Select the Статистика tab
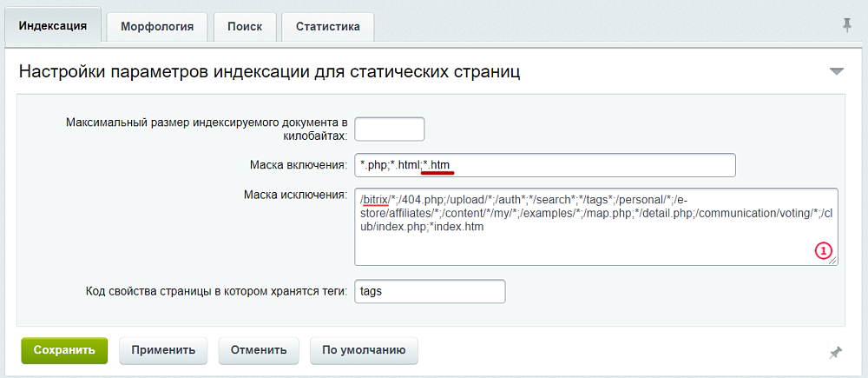 (327, 27)
